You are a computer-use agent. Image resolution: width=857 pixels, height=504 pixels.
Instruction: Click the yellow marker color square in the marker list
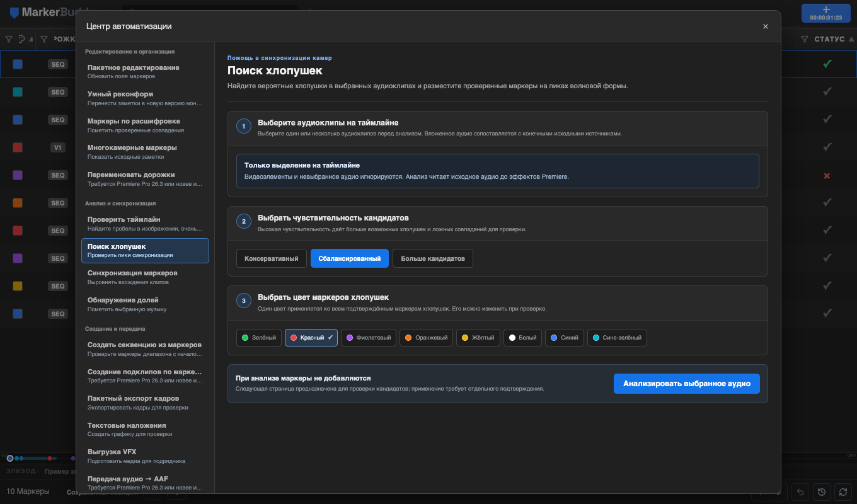pos(18,286)
